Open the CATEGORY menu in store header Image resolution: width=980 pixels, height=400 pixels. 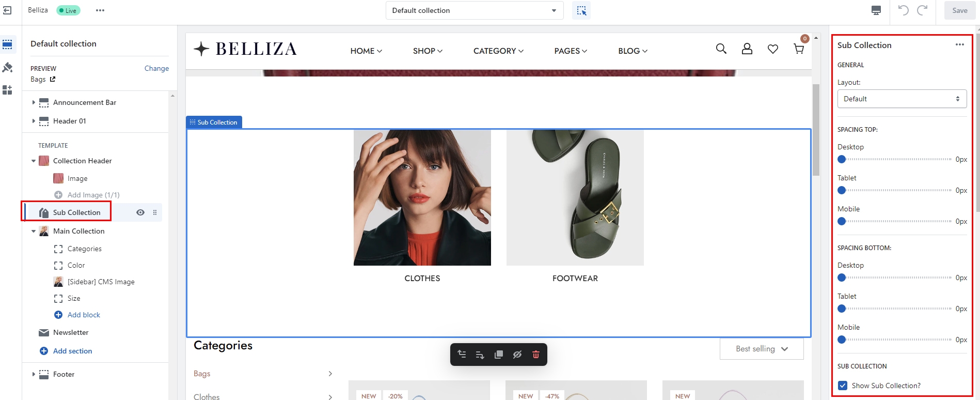pos(498,51)
